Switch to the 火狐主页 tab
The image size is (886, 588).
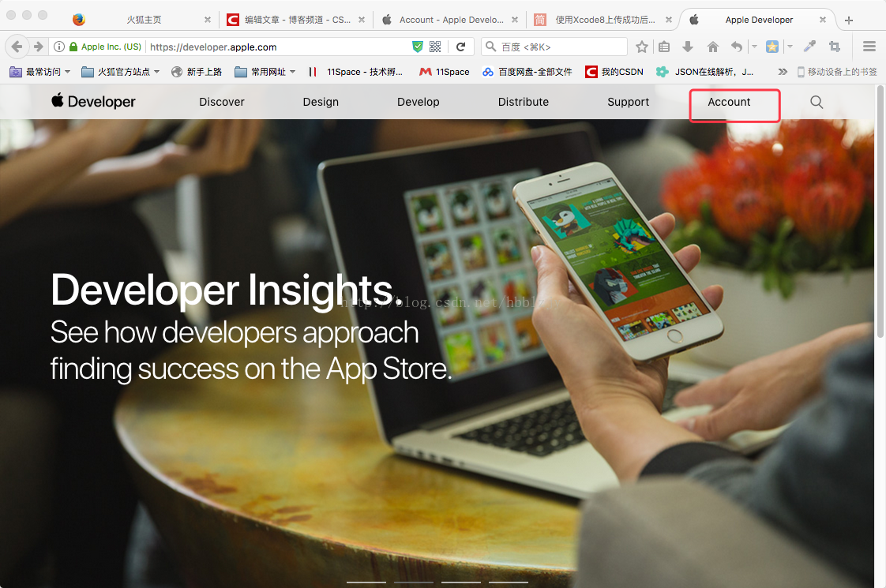[144, 20]
